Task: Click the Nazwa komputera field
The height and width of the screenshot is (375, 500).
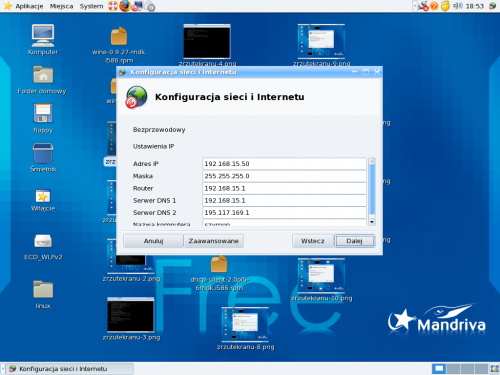Action: 284,223
